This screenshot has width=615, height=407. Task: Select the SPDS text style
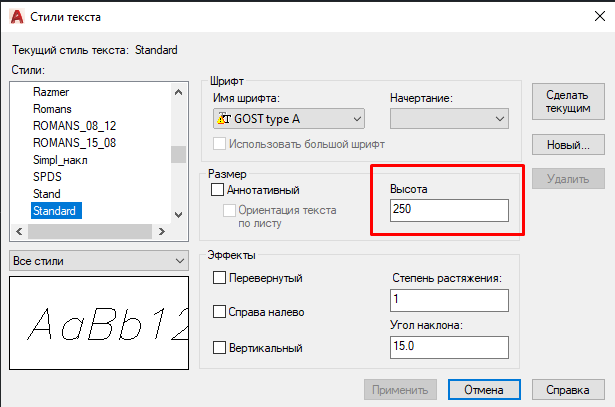coord(47,177)
